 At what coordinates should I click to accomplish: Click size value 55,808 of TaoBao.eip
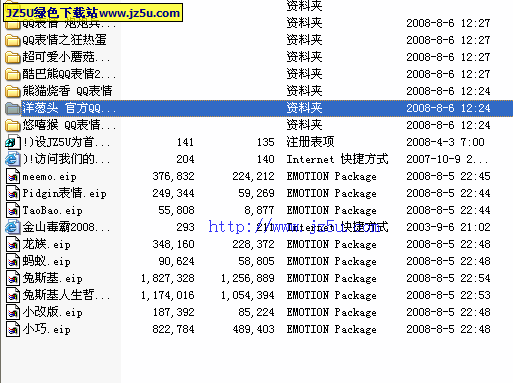pyautogui.click(x=176, y=210)
